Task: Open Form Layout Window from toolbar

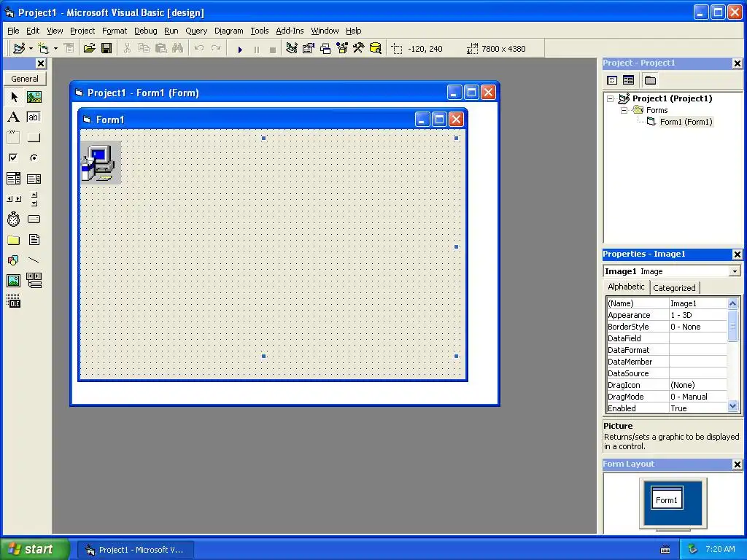Action: coord(325,49)
